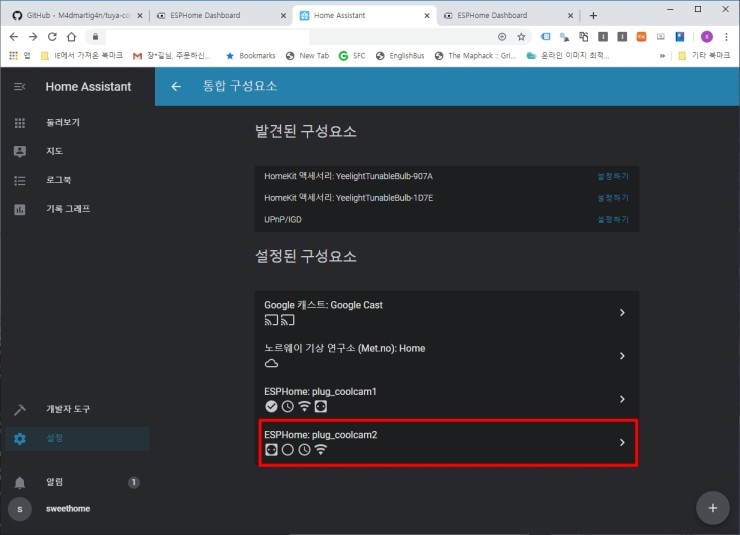Click plug_coolcam1 checkmark status icon
The height and width of the screenshot is (535, 740).
click(x=271, y=406)
